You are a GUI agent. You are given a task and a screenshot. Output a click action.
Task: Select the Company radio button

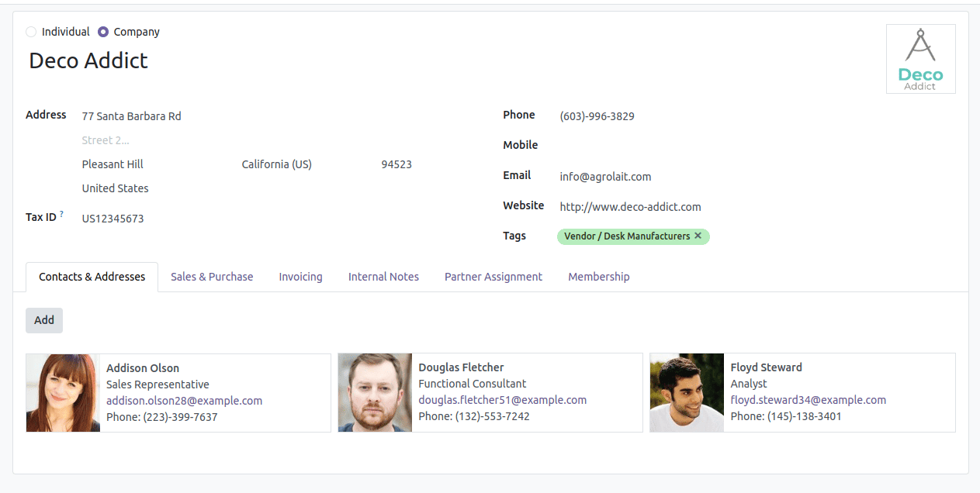point(102,32)
